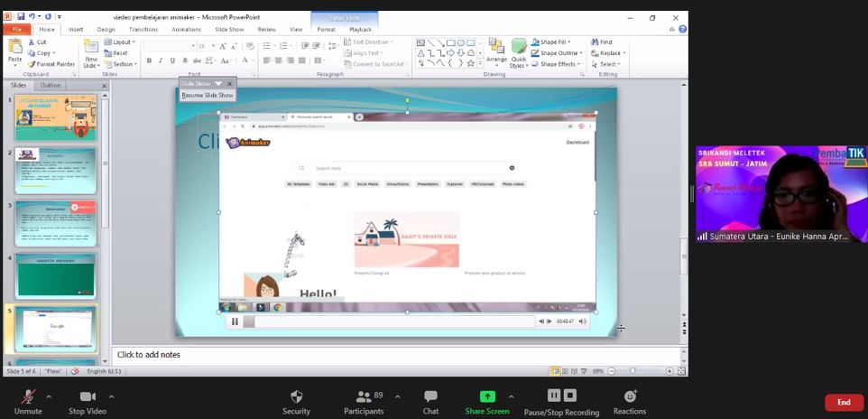Expand audio options arrow next to Unmute
The width and height of the screenshot is (868, 419).
click(x=49, y=396)
